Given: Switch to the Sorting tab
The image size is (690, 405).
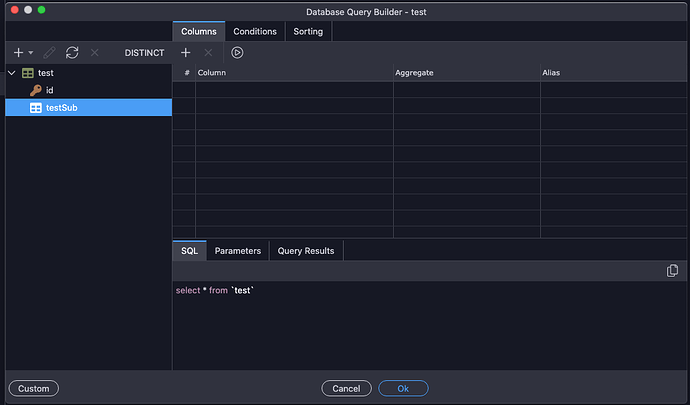Looking at the screenshot, I should pos(308,32).
